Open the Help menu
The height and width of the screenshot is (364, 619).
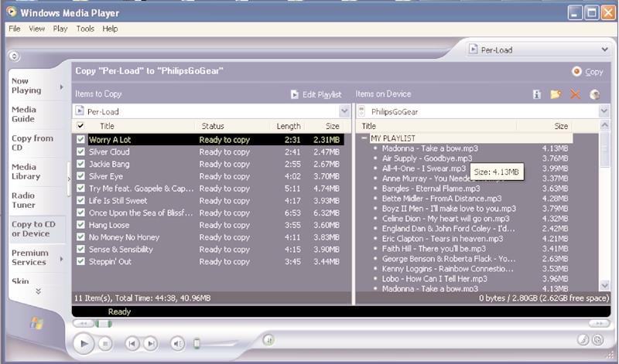point(110,29)
